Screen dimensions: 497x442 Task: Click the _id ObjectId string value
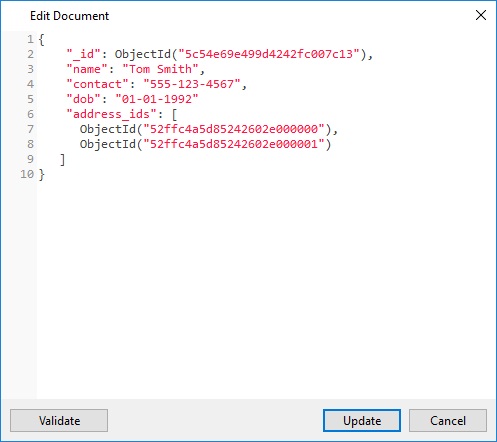(x=269, y=54)
